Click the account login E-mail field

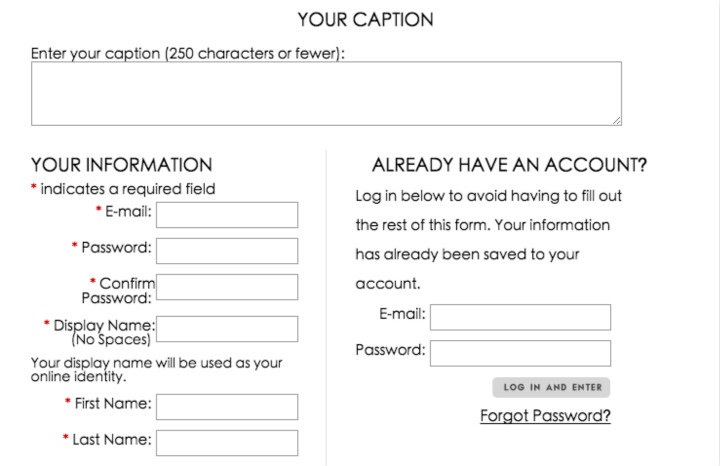tap(520, 317)
